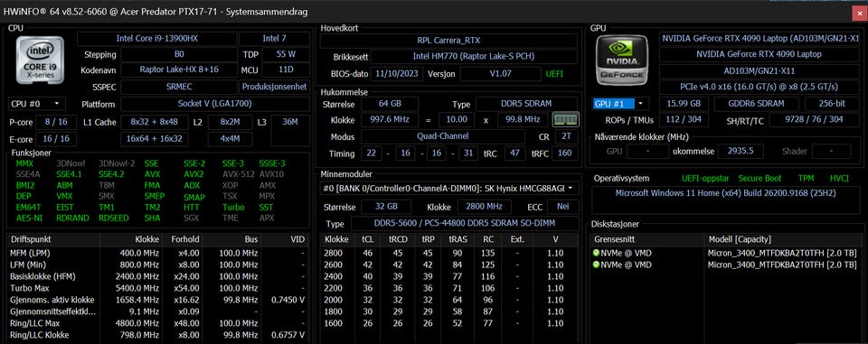Click the AD103M/GN21-X11 GPU chip field

click(x=759, y=70)
